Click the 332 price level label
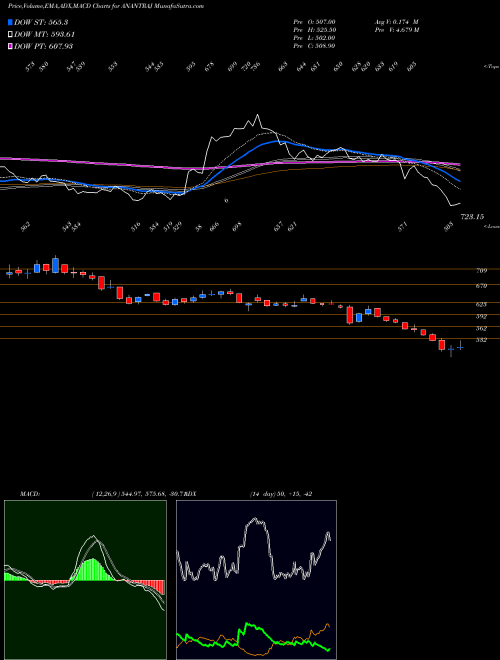 coord(481,340)
